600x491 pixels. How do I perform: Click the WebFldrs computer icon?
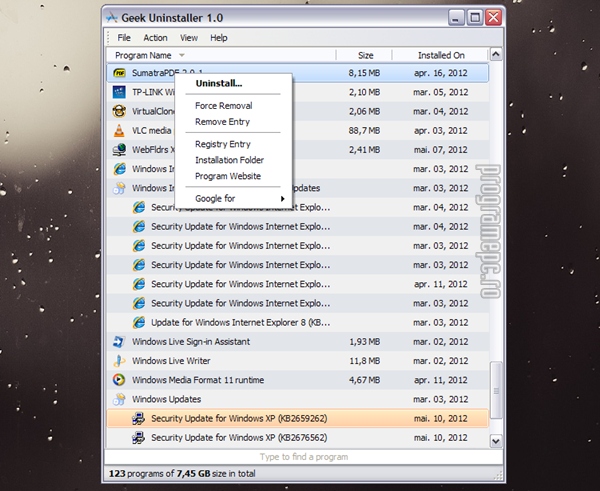pos(119,150)
